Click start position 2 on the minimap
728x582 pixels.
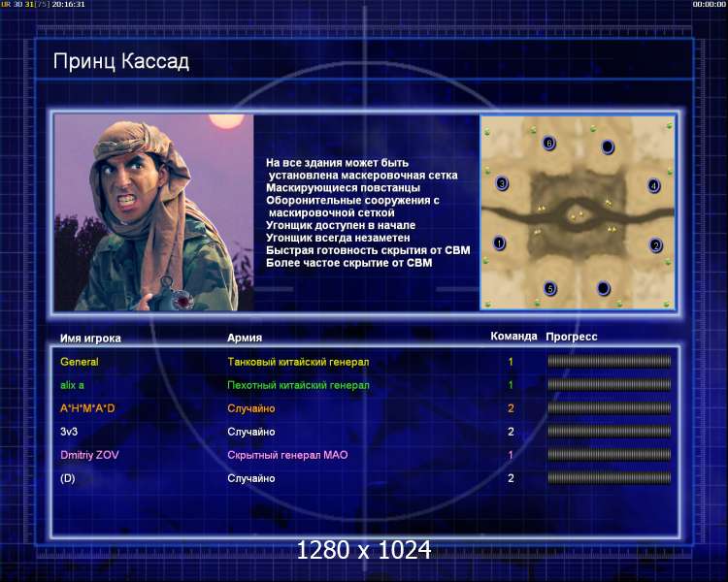click(x=655, y=245)
